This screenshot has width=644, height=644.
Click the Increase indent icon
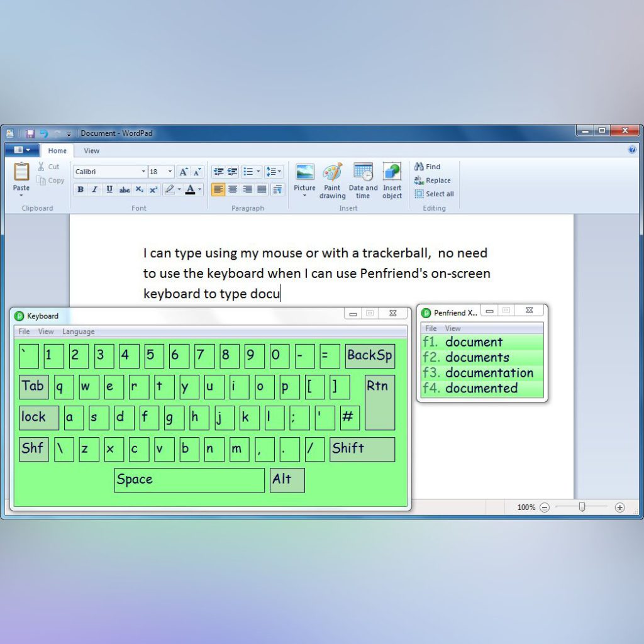[x=233, y=172]
